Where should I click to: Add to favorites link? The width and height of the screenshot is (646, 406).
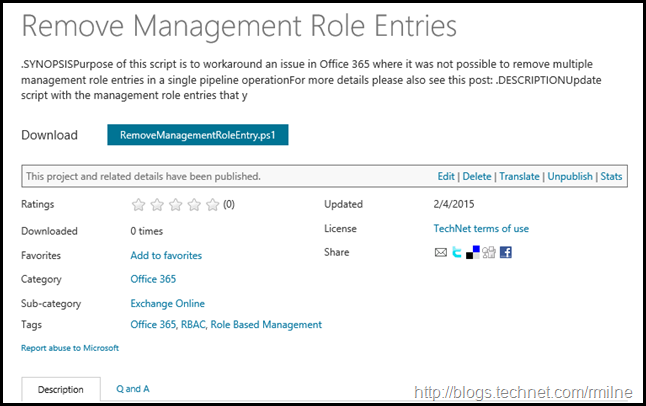click(x=166, y=256)
